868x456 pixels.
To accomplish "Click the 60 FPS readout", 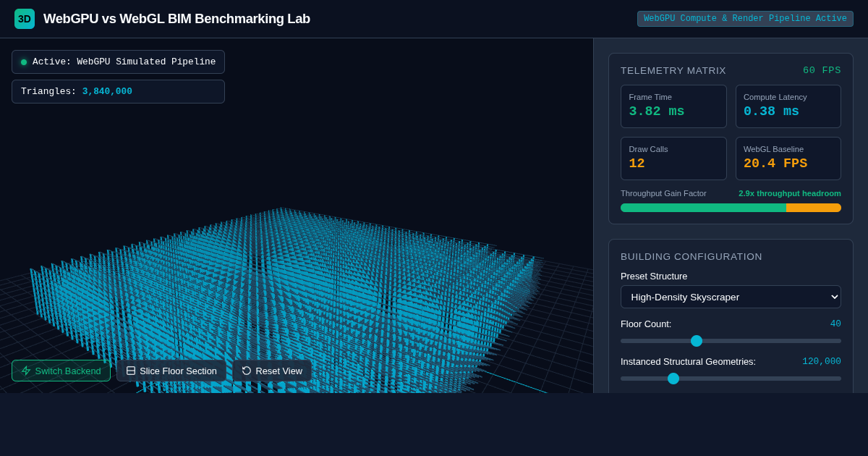I will point(822,70).
